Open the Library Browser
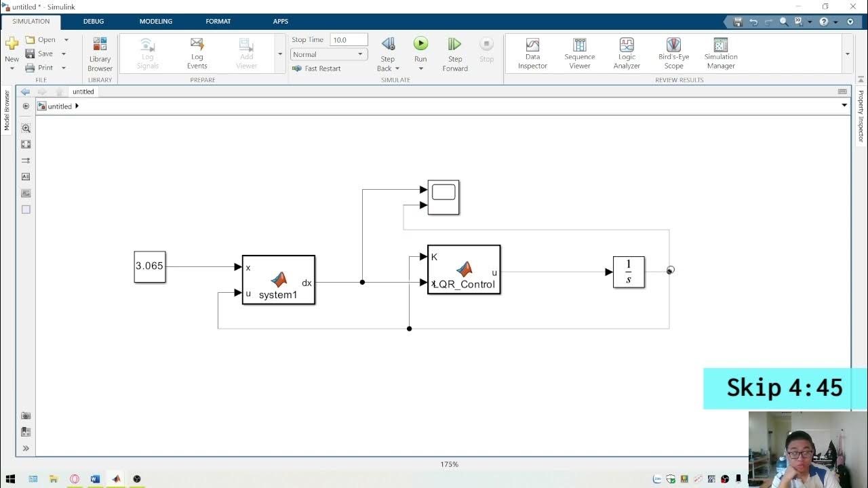 [100, 54]
